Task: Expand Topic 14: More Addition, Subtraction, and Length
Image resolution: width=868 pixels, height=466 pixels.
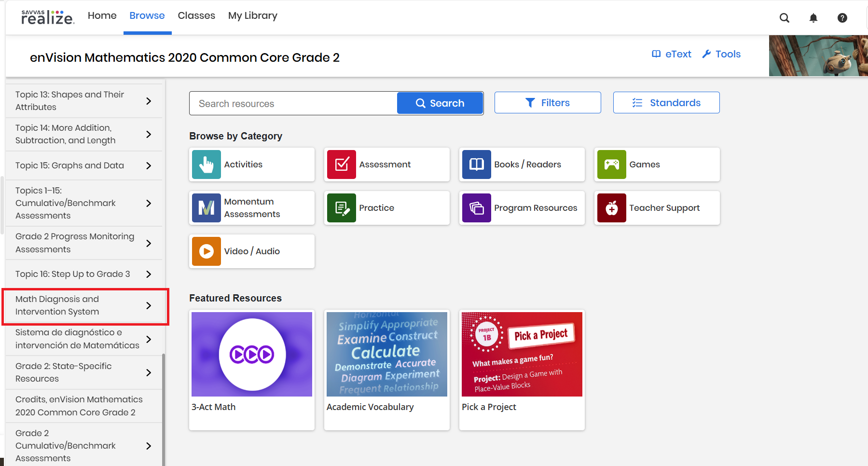Action: click(x=84, y=134)
